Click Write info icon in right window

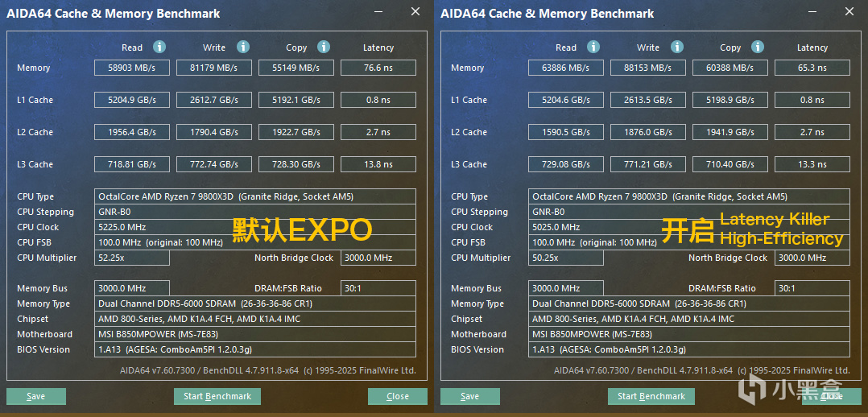[677, 47]
